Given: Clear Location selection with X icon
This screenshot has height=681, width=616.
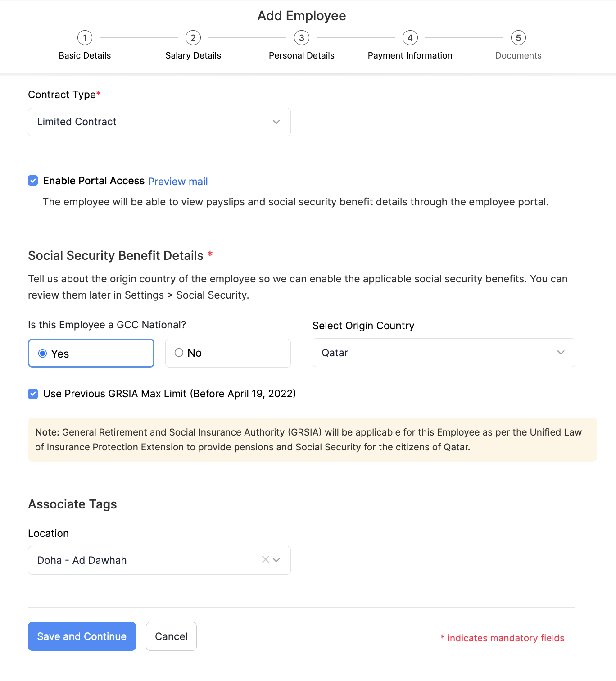Looking at the screenshot, I should (266, 559).
